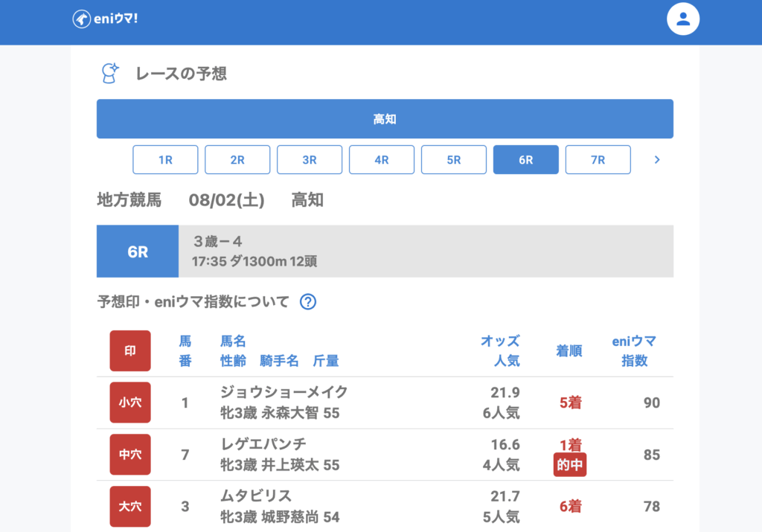Click the 大穴 prediction mark badge

(x=130, y=507)
